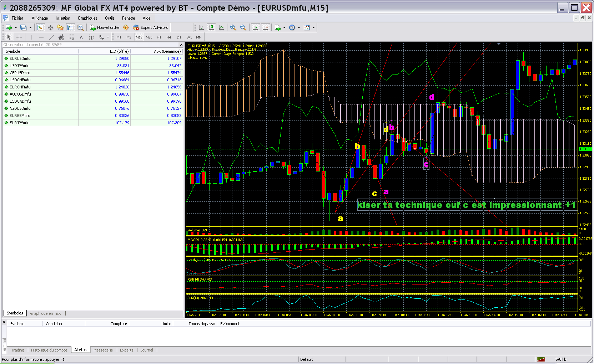The width and height of the screenshot is (594, 364).
Task: Expand the Templates dropdown arrow
Action: pyautogui.click(x=314, y=27)
